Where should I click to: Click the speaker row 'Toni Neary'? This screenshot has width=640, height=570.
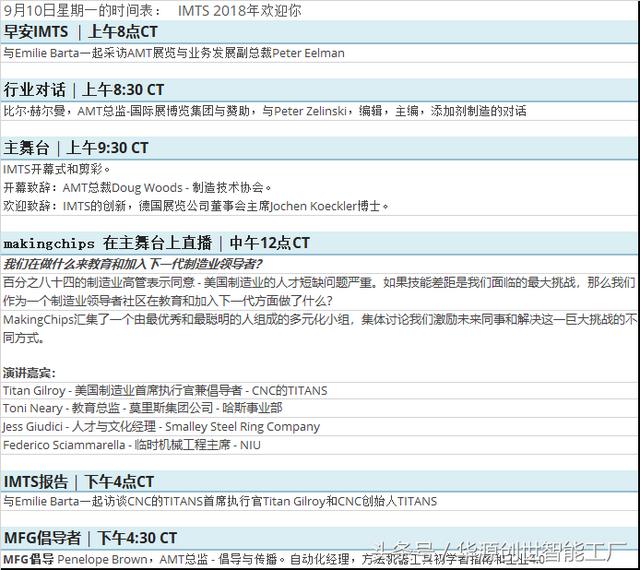pyautogui.click(x=142, y=408)
